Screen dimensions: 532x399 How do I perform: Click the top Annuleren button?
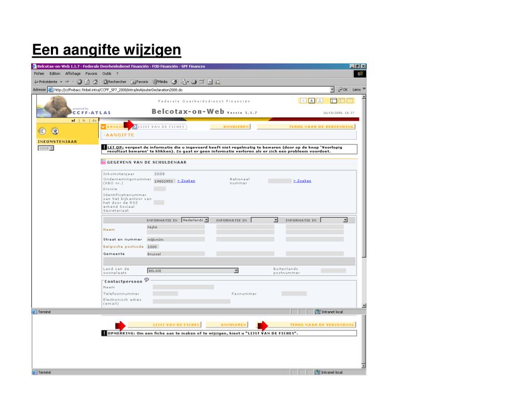pos(230,127)
